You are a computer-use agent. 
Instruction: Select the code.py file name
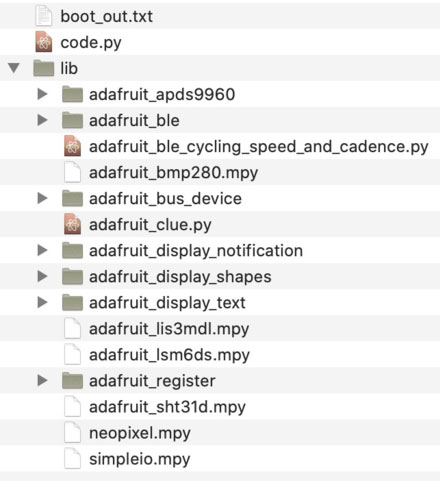(x=91, y=43)
